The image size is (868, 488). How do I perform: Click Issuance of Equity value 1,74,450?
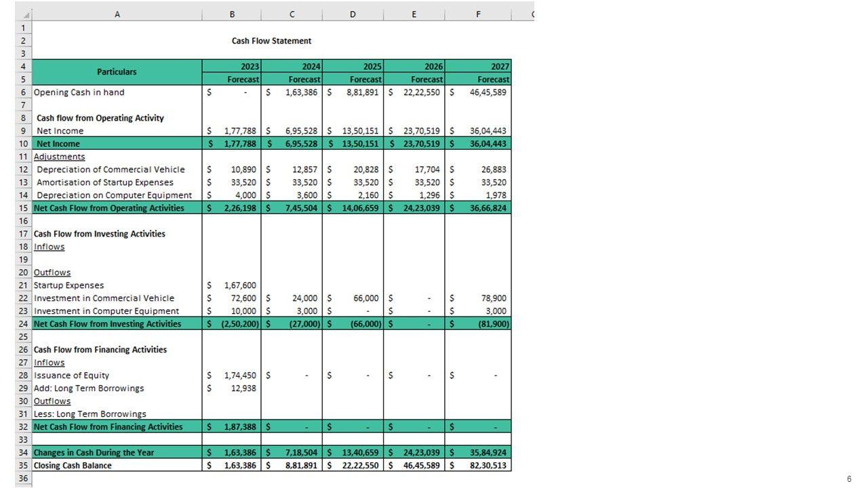pos(239,375)
